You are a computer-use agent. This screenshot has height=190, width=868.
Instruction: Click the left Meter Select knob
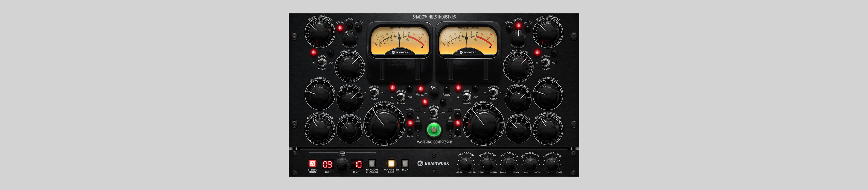pyautogui.click(x=349, y=36)
